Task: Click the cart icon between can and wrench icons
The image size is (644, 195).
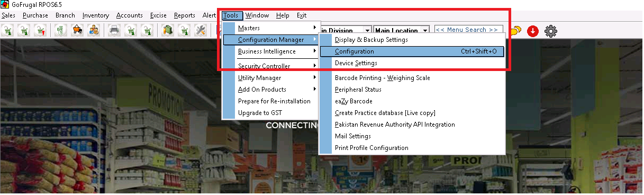Action: click(x=185, y=31)
